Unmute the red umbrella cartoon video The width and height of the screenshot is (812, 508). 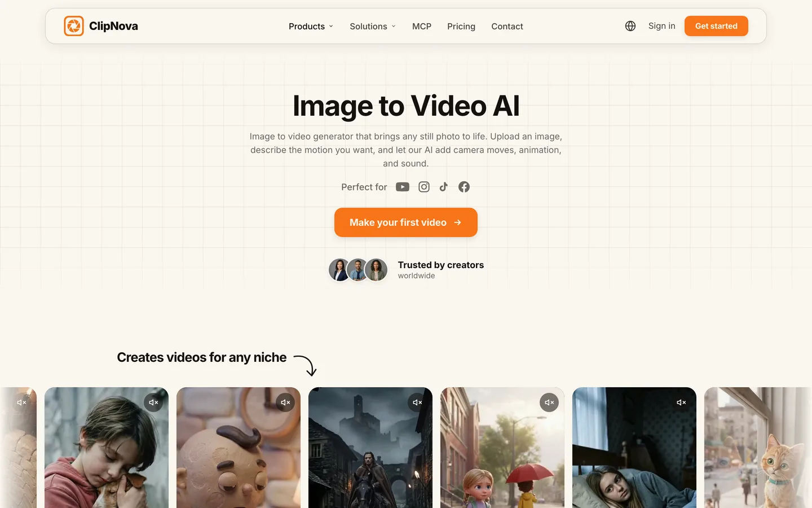pos(549,402)
